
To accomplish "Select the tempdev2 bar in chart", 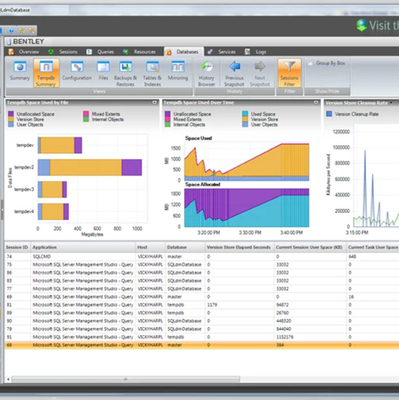I will pos(90,167).
